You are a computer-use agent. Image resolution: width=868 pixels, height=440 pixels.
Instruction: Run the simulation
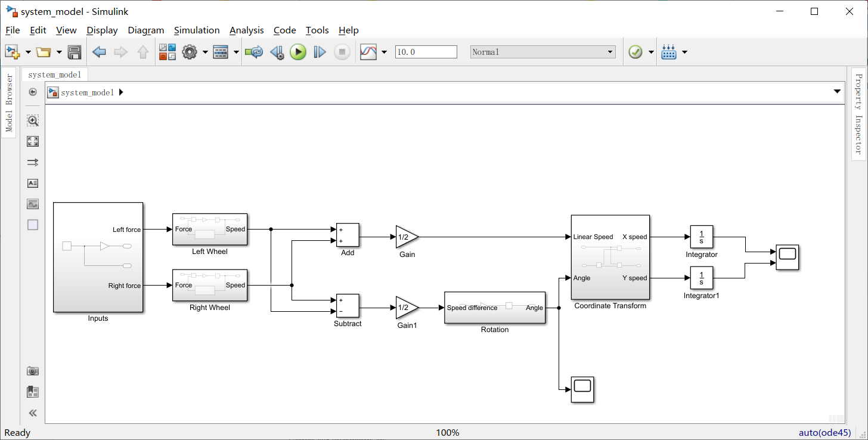click(x=298, y=52)
